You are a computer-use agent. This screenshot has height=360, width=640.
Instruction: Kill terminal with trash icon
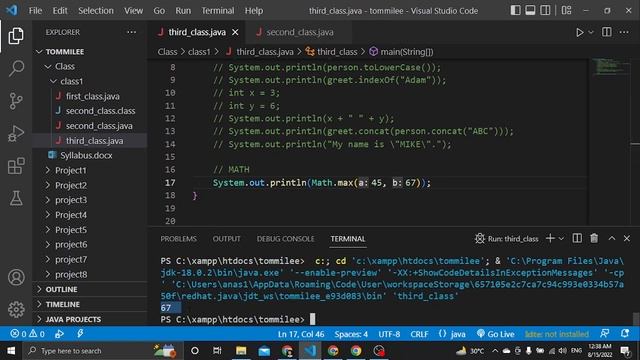click(x=594, y=238)
